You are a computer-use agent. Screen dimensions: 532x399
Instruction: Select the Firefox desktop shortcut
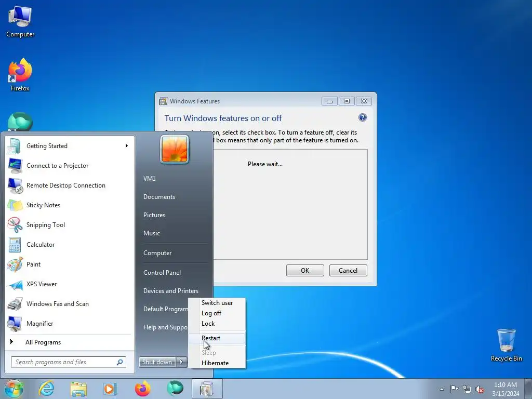coord(20,75)
